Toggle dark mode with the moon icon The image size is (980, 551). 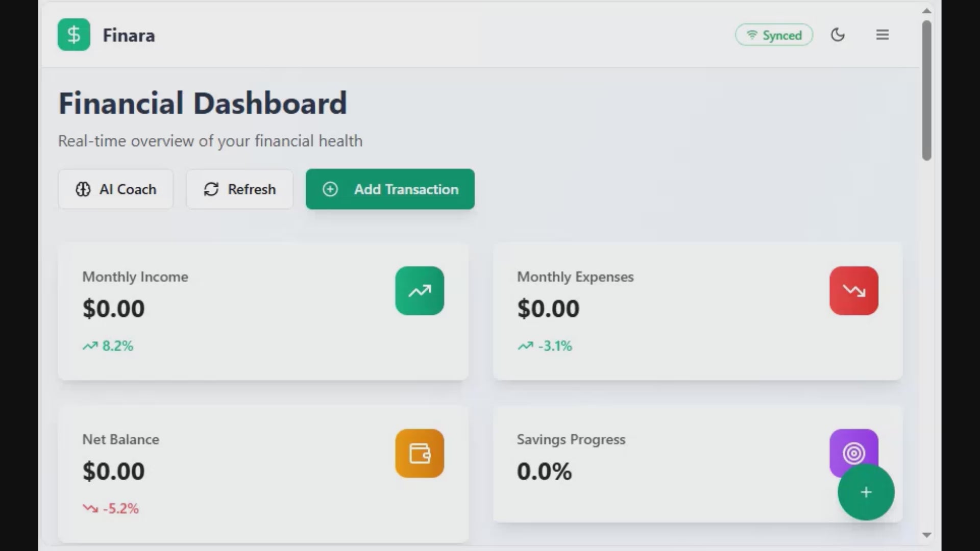click(x=838, y=35)
